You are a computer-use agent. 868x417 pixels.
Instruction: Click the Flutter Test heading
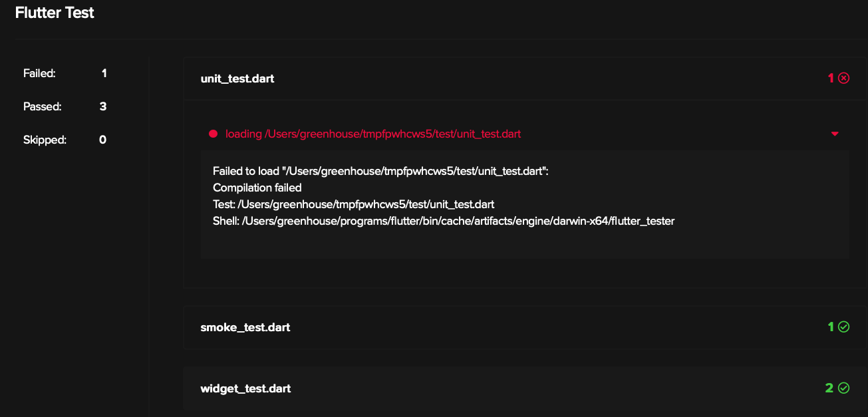coord(55,13)
